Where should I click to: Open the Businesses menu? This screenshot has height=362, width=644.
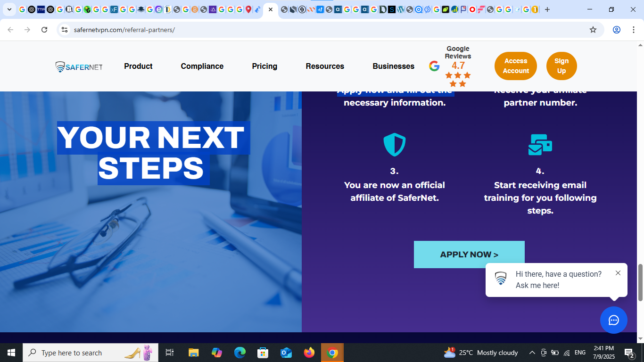[393, 66]
